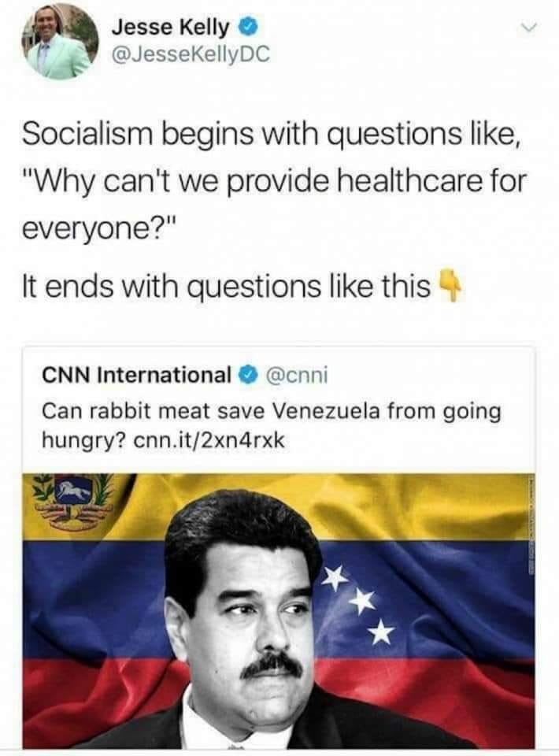Open Jesse Kelly's profile picture

61,42
